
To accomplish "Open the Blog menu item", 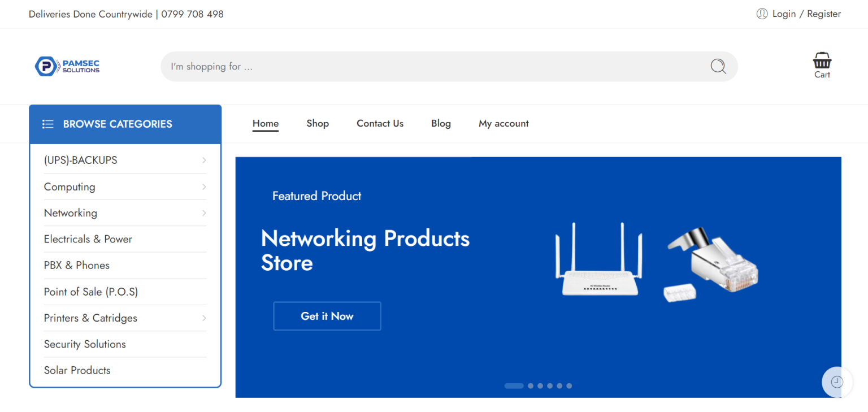I will [x=441, y=123].
